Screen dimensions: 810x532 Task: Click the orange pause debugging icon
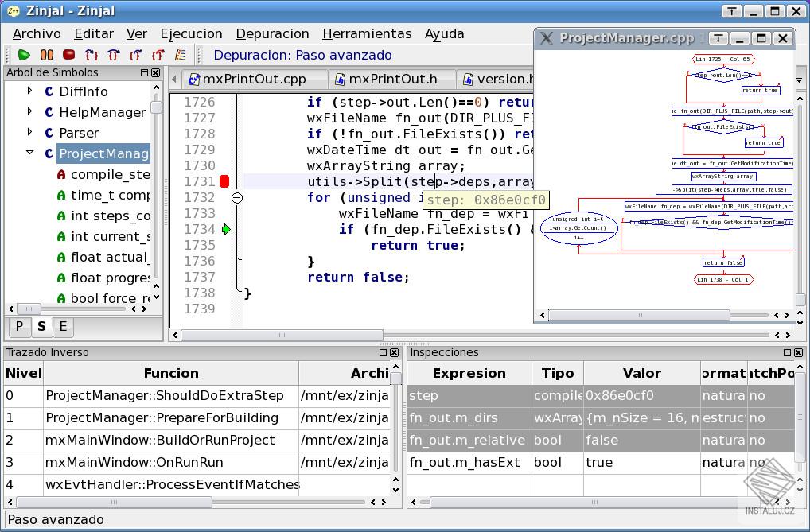tap(47, 55)
